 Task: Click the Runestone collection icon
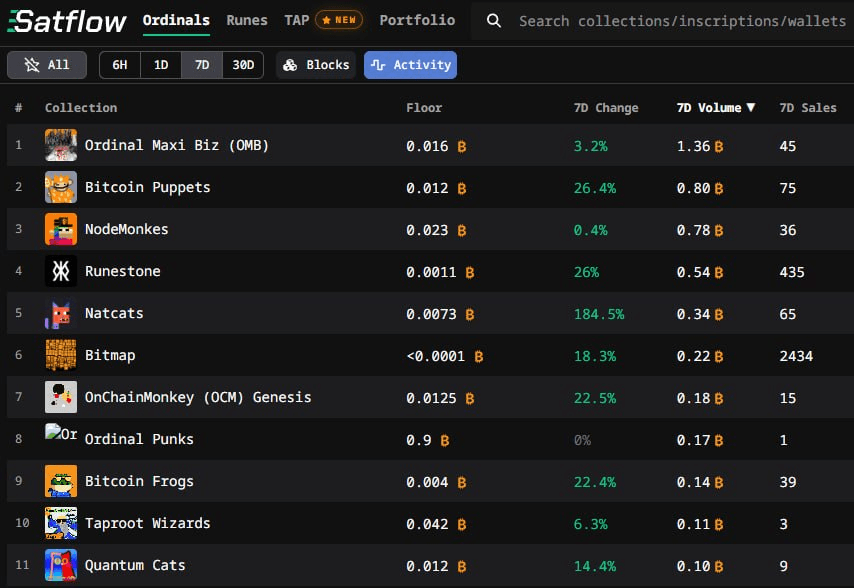(x=61, y=272)
